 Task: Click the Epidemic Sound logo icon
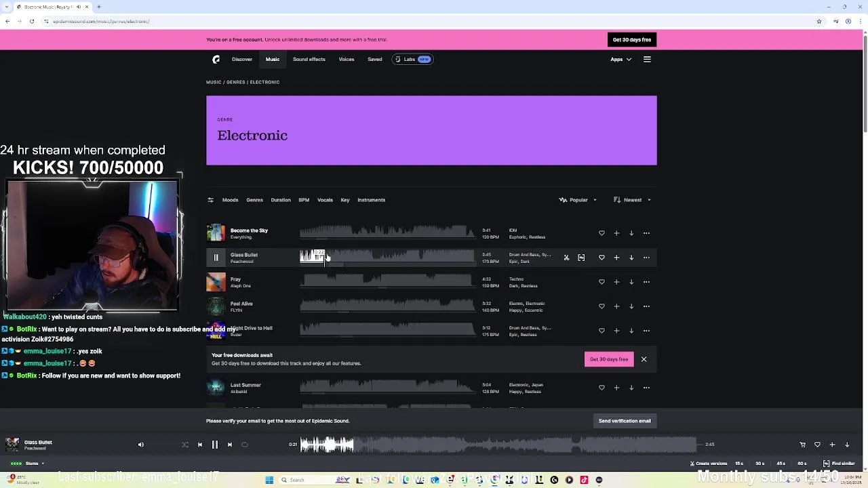pos(216,59)
